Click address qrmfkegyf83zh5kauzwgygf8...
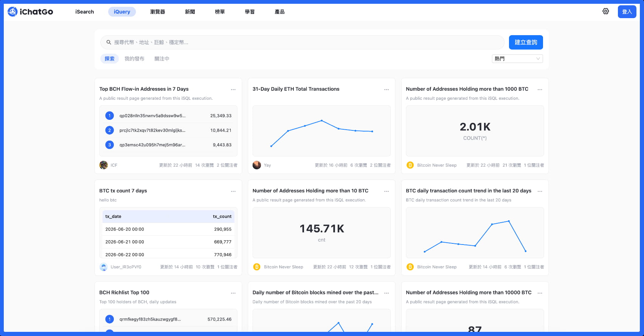 click(150, 319)
